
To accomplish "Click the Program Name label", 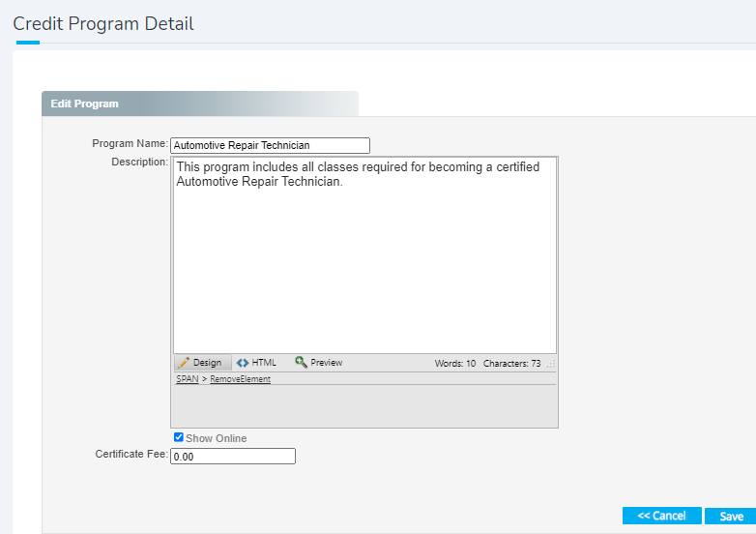I will 130,144.
